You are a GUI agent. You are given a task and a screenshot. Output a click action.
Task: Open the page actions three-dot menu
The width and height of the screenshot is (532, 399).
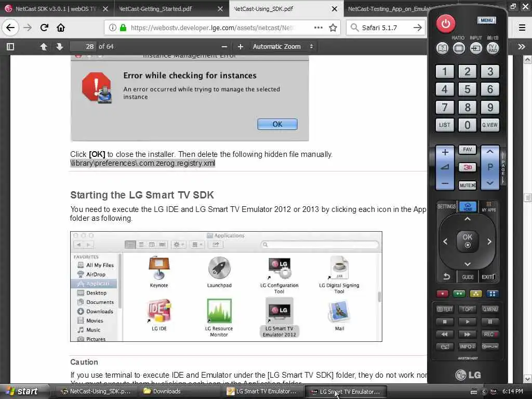(x=318, y=28)
